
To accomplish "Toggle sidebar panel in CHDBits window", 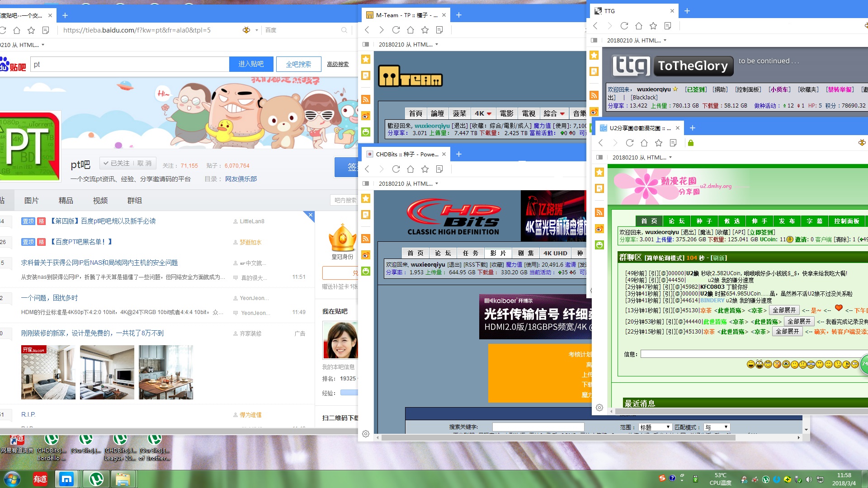I will (366, 183).
